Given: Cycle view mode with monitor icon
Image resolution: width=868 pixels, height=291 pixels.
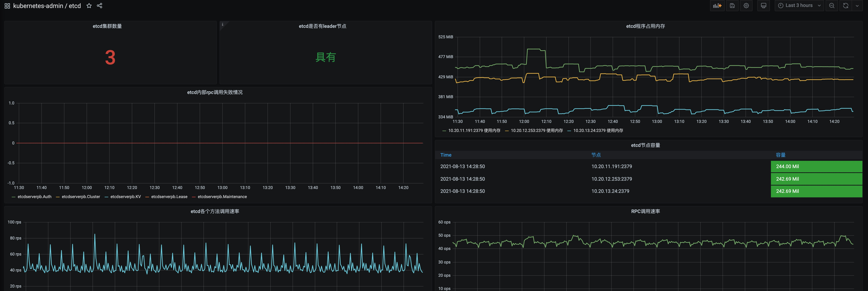Looking at the screenshot, I should coord(763,5).
